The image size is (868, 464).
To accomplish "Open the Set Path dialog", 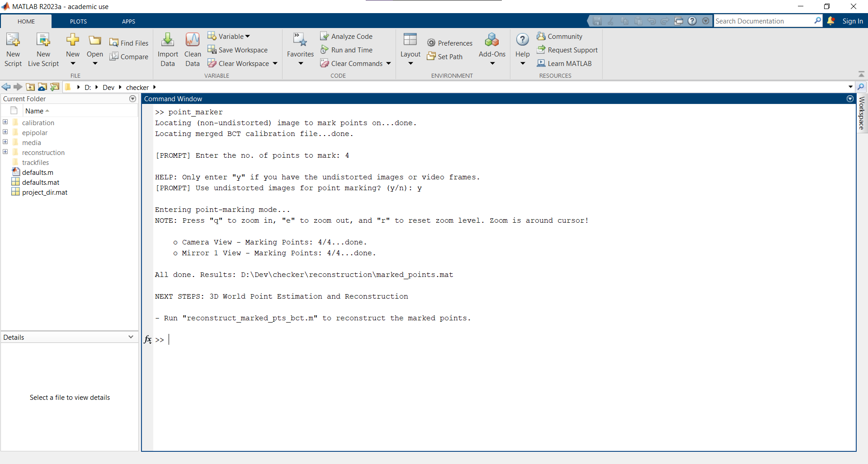I will click(445, 56).
